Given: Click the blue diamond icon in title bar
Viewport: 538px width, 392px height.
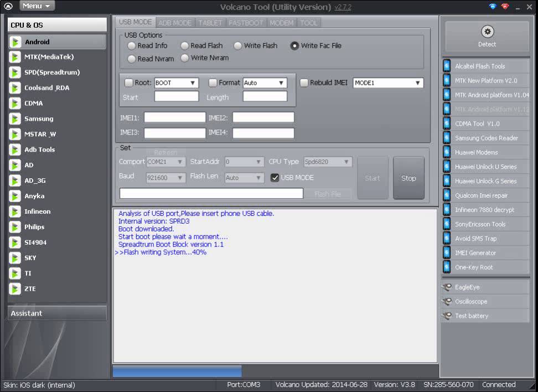Looking at the screenshot, I should (493, 6).
